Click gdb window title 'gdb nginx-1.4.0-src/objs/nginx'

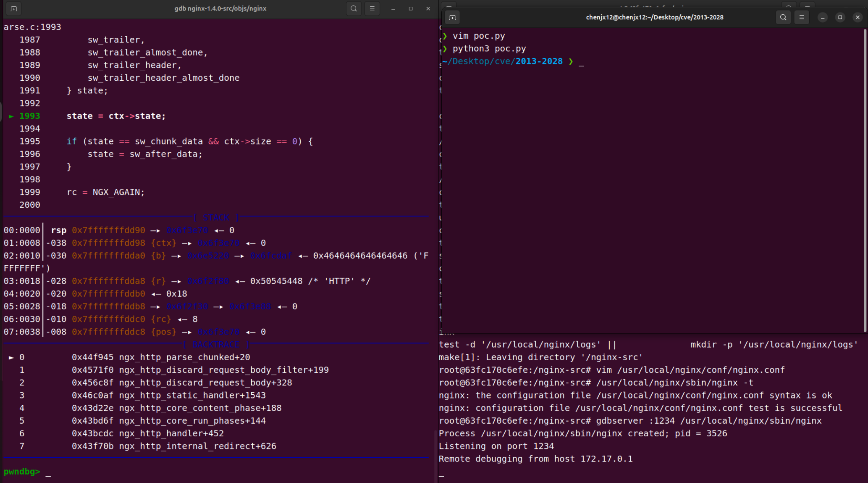tap(220, 8)
